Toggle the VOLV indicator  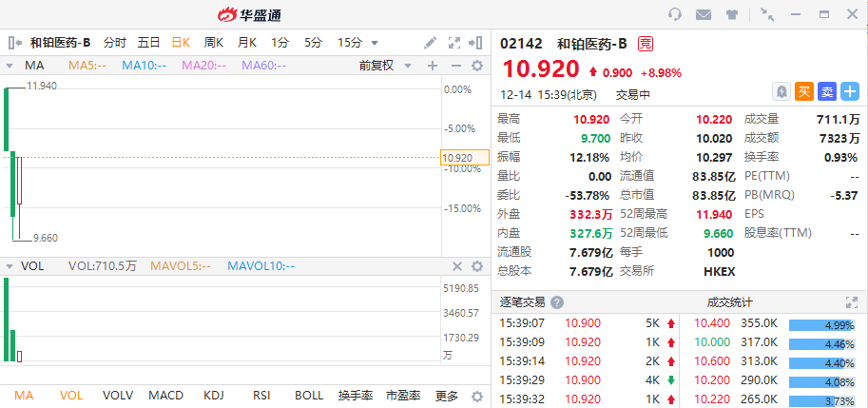(x=118, y=396)
